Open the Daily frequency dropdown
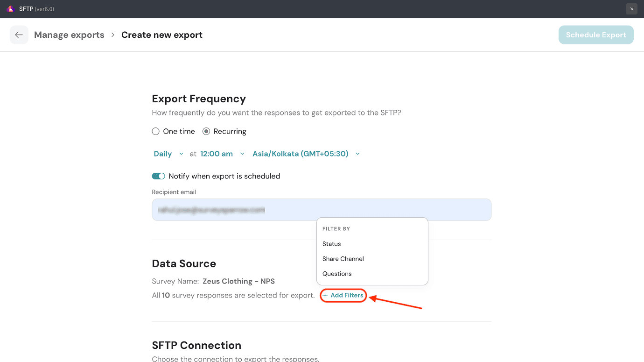644x362 pixels. (163, 154)
